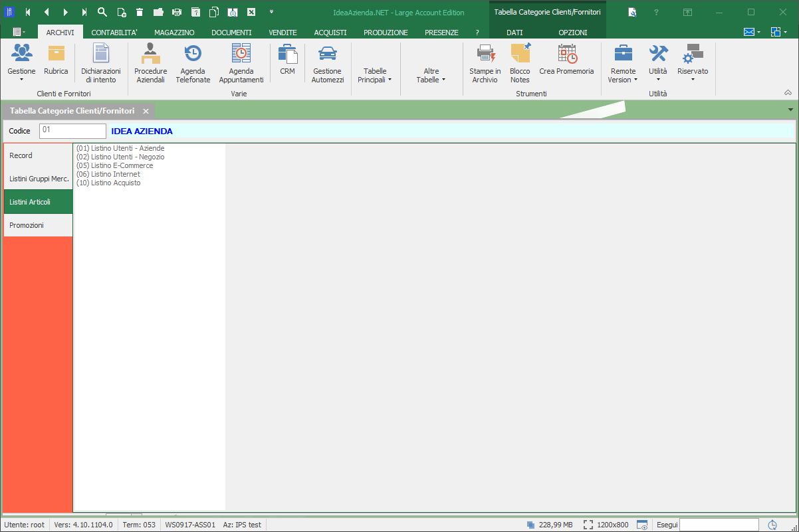Screen dimensions: 799x532
Task: Go to next record arrow
Action: (65, 12)
